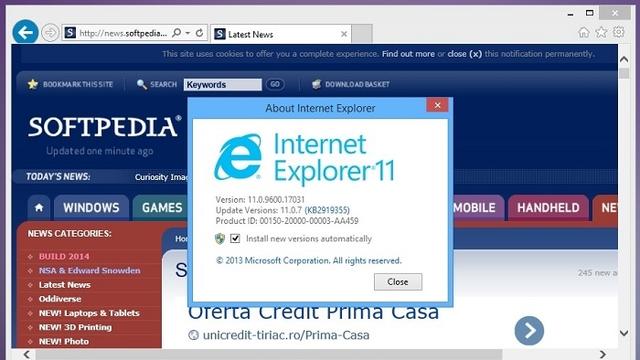Click the Softpedia logo
Screen dimensions: 640x360
click(x=104, y=127)
